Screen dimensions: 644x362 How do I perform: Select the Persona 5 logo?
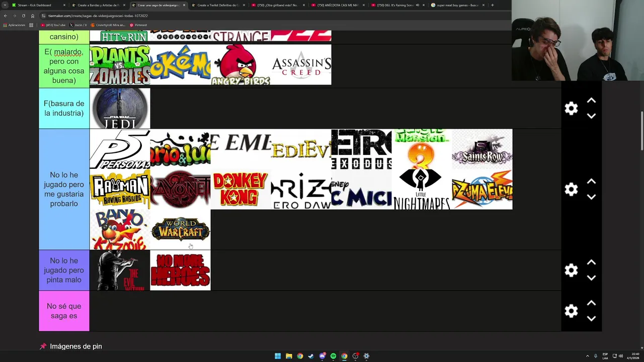(x=120, y=149)
